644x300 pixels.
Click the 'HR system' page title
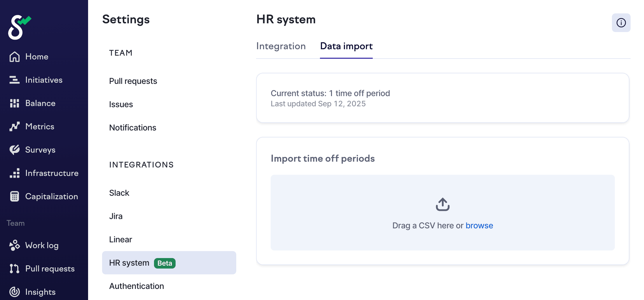coord(286,20)
